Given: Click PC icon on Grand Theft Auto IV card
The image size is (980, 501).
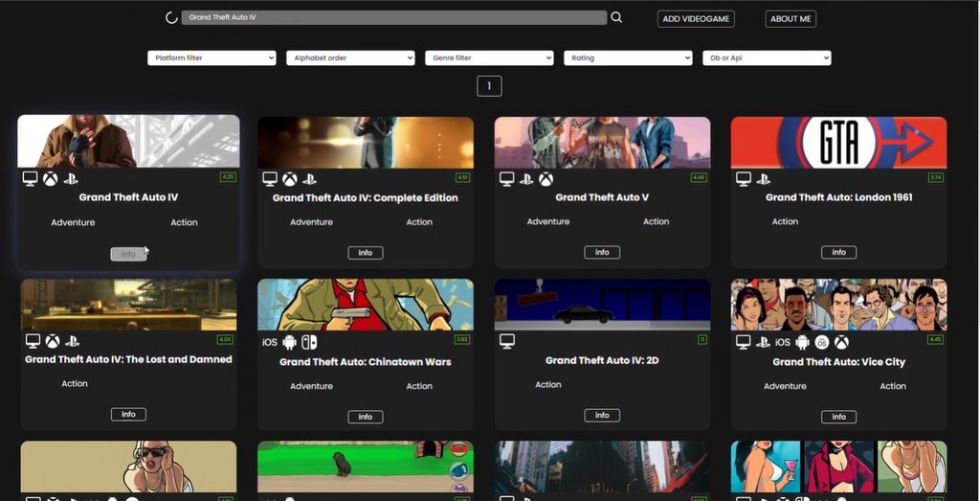Looking at the screenshot, I should tap(30, 179).
